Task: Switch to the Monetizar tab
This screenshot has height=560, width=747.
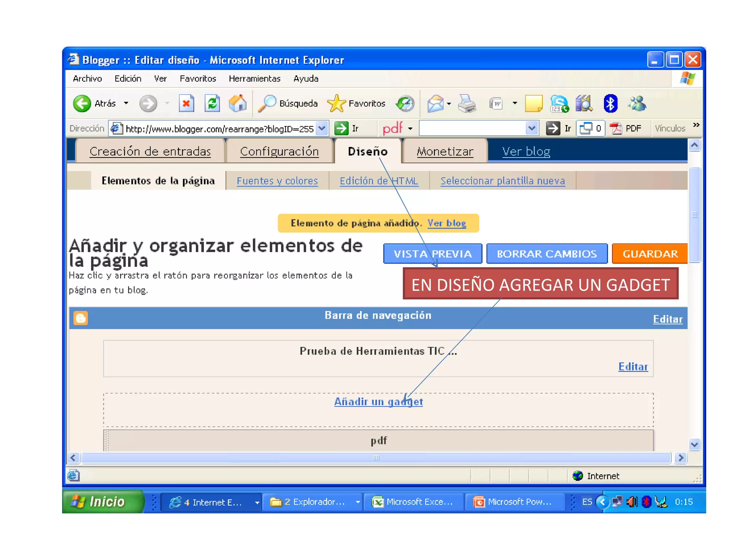Action: point(445,151)
